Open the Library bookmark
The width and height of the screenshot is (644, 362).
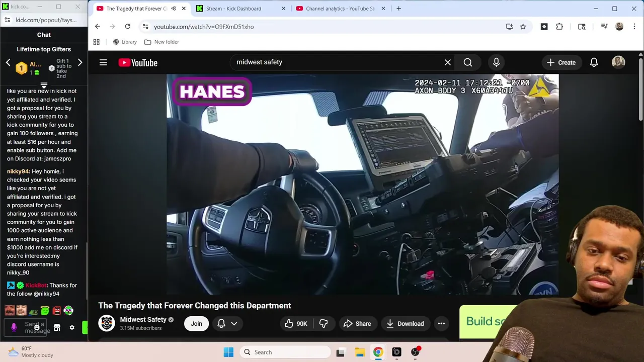tap(125, 42)
